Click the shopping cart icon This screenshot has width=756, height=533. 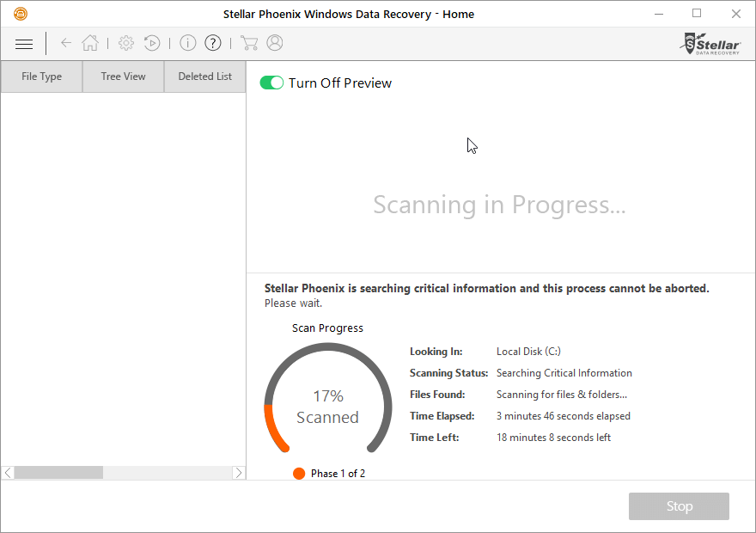tap(249, 43)
